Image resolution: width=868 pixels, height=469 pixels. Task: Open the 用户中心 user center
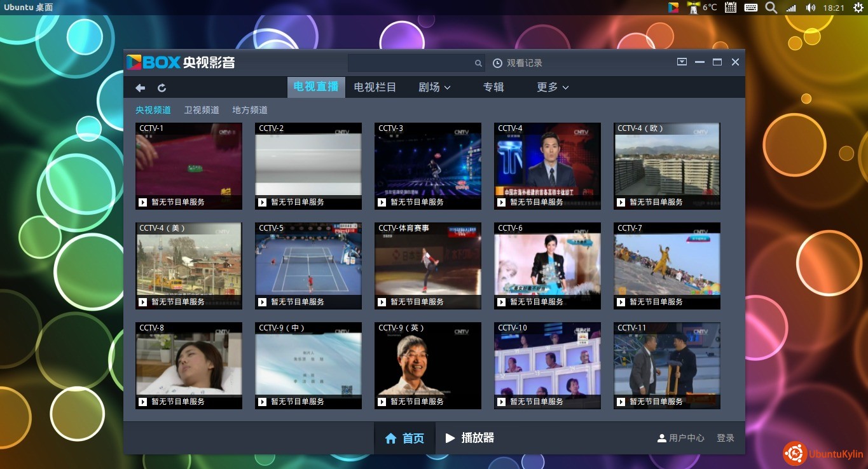(680, 438)
